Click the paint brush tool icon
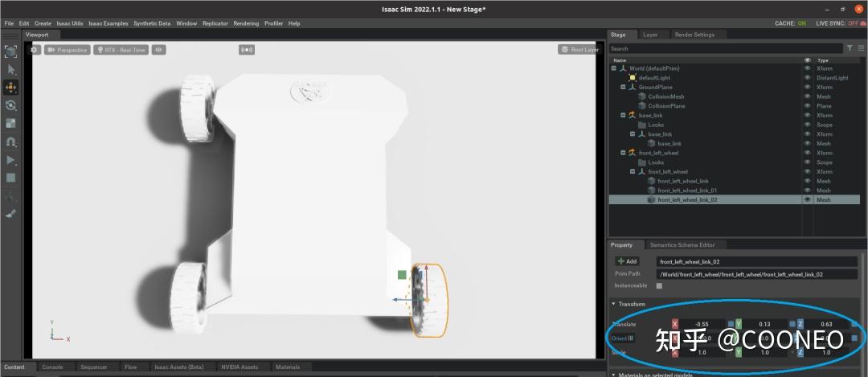Viewport: 868px width, 377px height. coord(10,213)
